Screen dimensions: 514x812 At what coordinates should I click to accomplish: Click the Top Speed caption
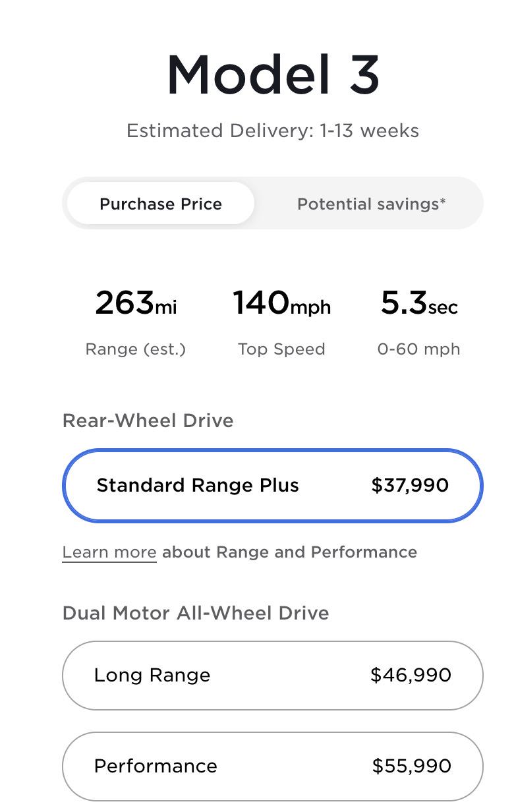click(281, 349)
